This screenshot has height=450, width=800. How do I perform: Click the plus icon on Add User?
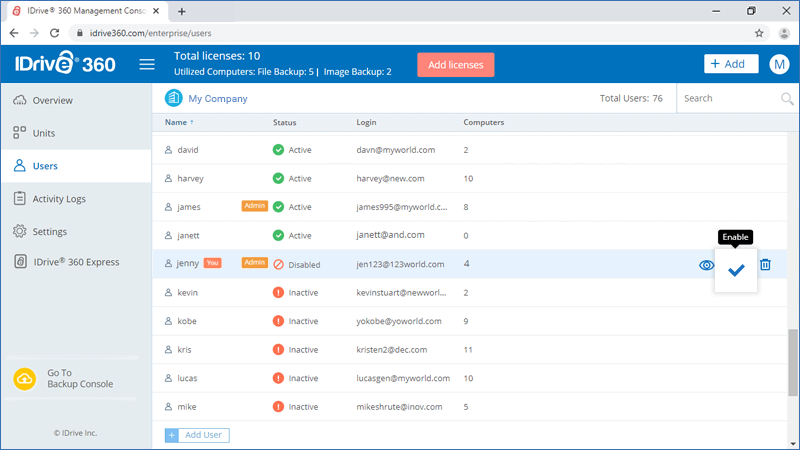pyautogui.click(x=172, y=435)
